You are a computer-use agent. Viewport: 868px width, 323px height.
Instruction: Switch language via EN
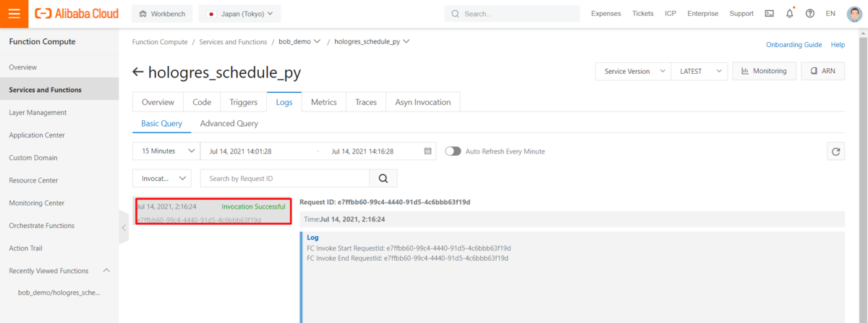point(830,13)
